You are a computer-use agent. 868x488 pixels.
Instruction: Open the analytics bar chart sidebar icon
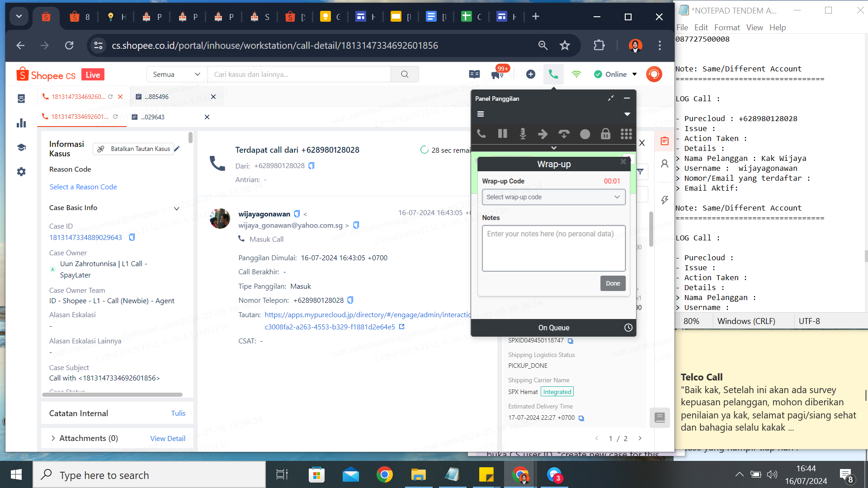21,123
